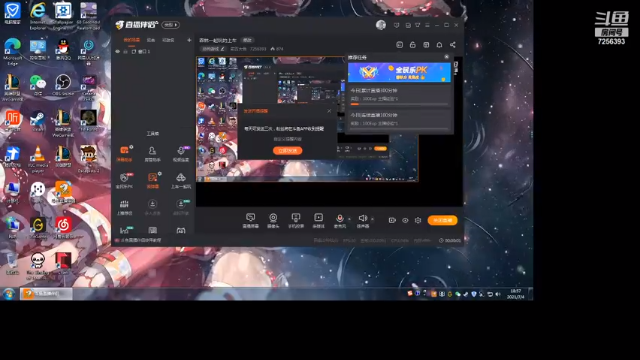Open Microsoft Edge desktop icon

point(13,52)
